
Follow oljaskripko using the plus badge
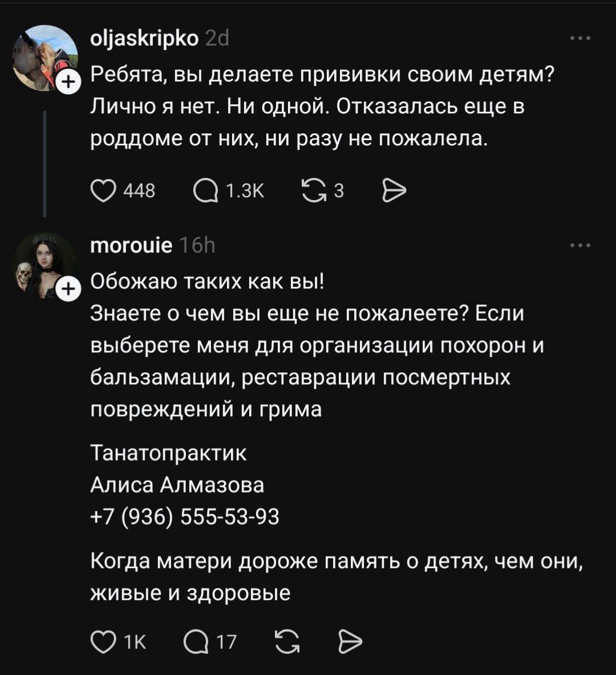click(x=67, y=82)
